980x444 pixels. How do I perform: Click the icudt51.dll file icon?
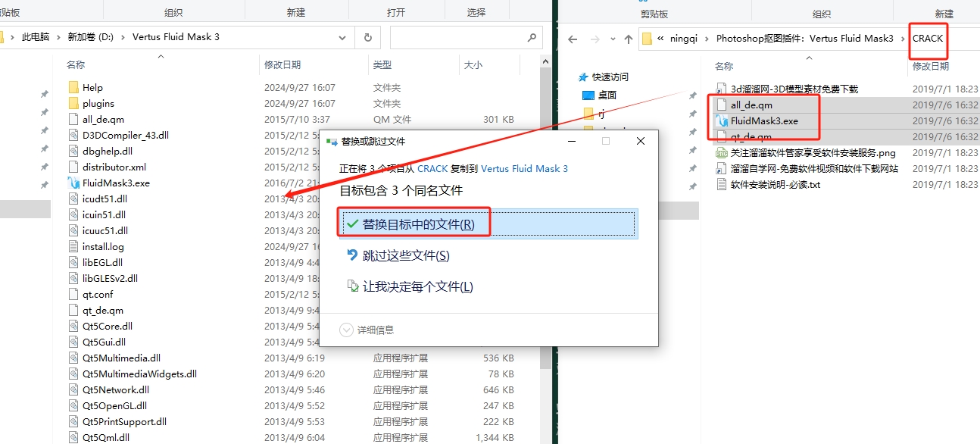tap(73, 199)
